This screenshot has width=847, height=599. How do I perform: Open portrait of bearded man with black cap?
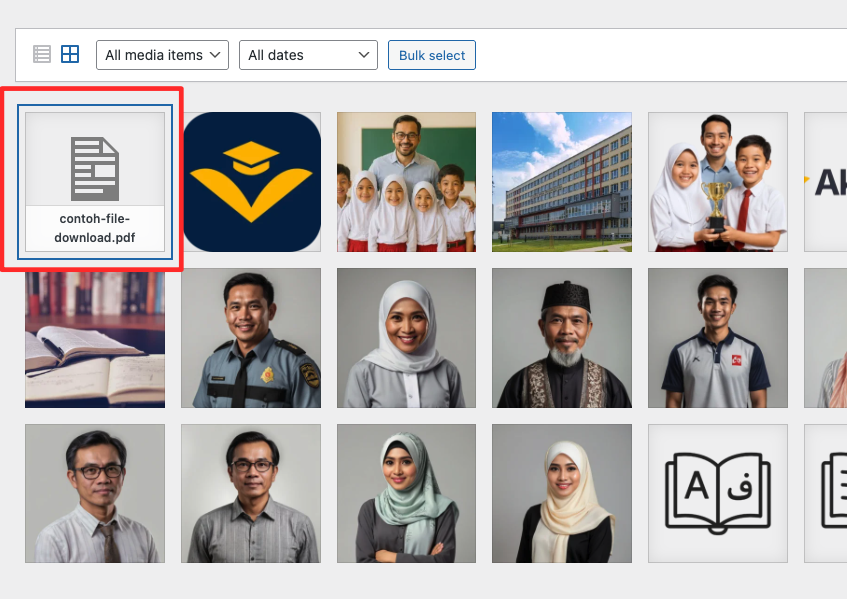click(x=562, y=338)
